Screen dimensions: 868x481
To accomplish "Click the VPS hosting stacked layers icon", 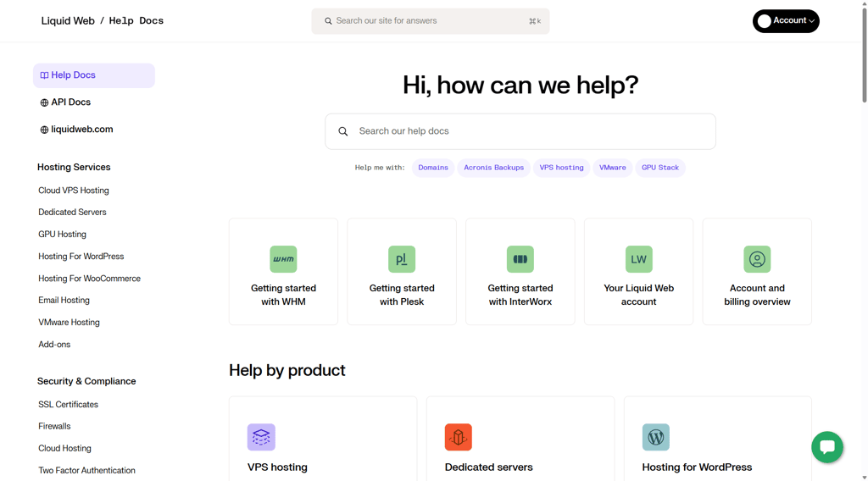I will [261, 437].
